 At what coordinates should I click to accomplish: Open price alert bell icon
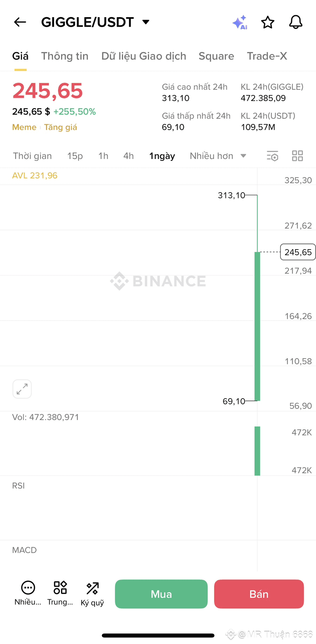click(x=296, y=22)
